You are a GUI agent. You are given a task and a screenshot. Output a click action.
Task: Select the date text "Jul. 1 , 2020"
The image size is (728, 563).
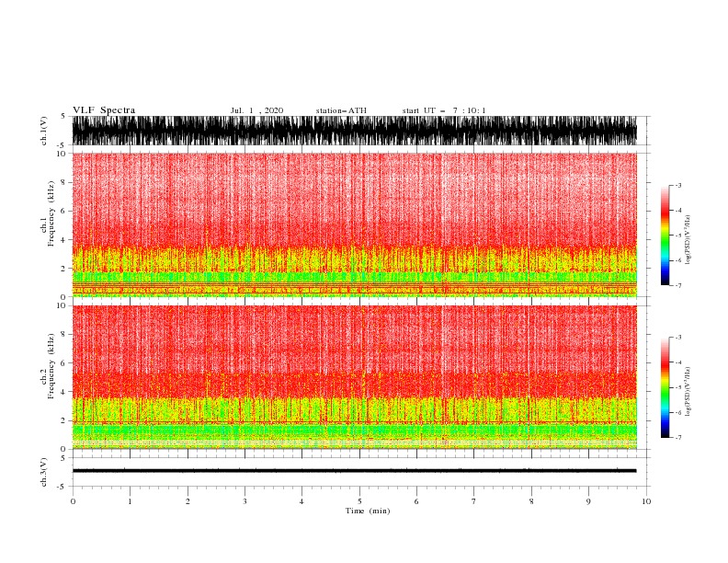coord(256,110)
